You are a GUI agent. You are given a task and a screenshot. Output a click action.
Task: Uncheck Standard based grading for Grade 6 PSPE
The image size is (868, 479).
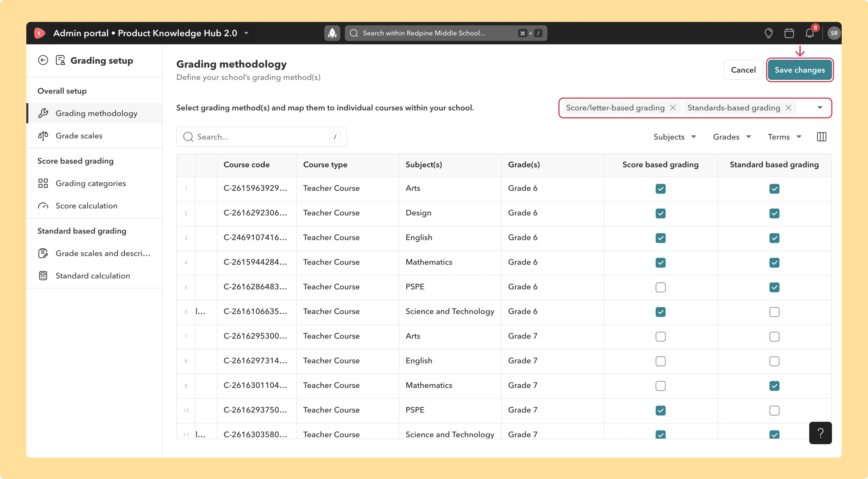774,287
